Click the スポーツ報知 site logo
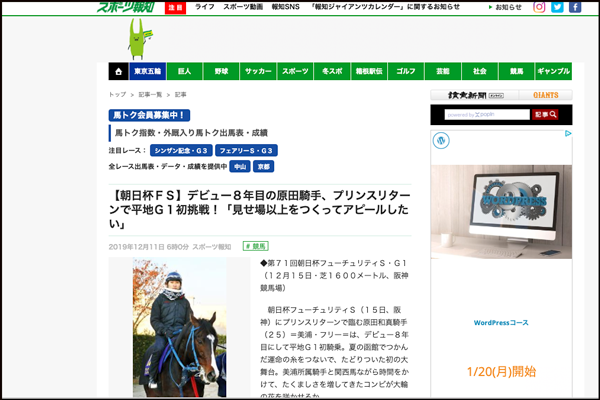600x400 pixels. (126, 6)
